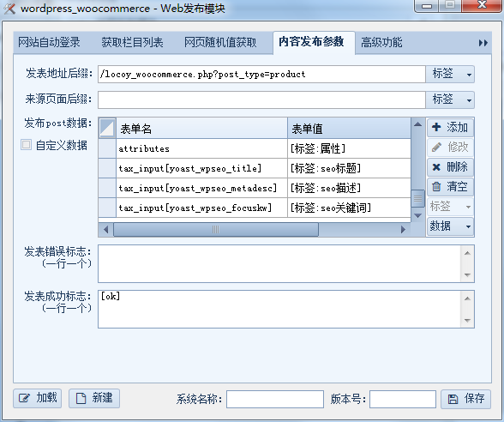Open 标签 dropdown beside 来源页面后缀
Image resolution: width=504 pixels, height=422 pixels.
click(450, 99)
